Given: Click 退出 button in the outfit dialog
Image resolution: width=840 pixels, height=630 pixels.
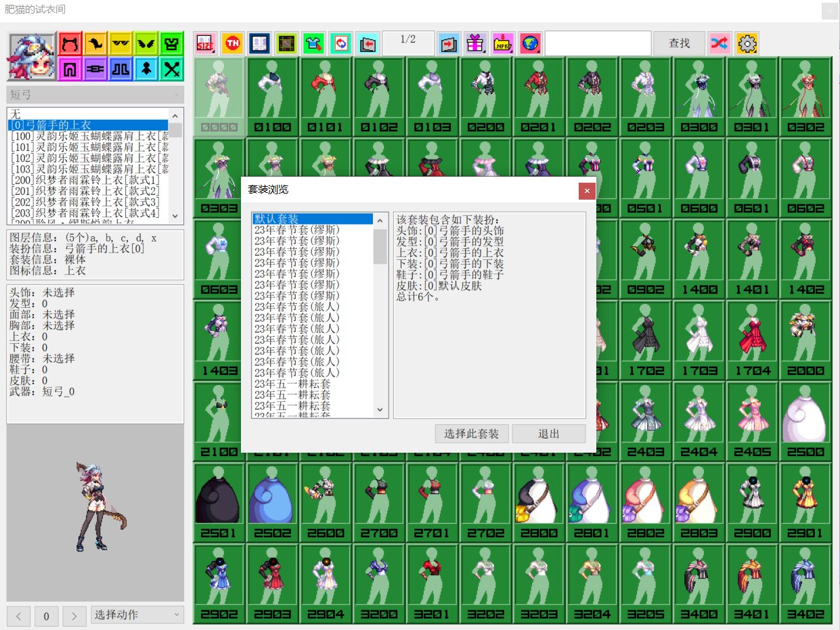Looking at the screenshot, I should (x=549, y=434).
